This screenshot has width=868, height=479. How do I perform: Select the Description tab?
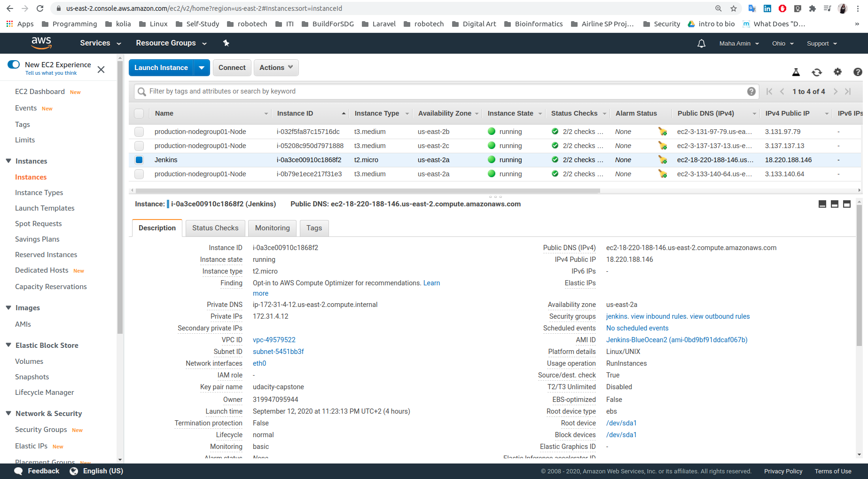[157, 228]
